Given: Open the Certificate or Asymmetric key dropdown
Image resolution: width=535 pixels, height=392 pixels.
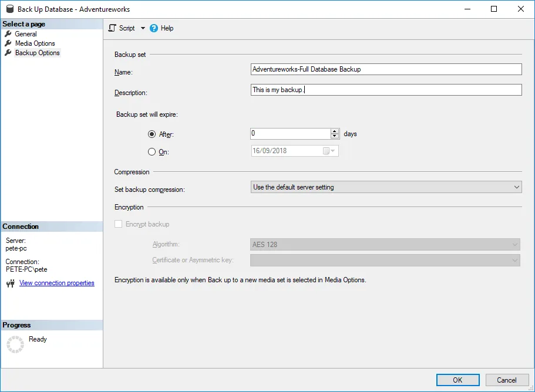Looking at the screenshot, I should click(x=385, y=260).
